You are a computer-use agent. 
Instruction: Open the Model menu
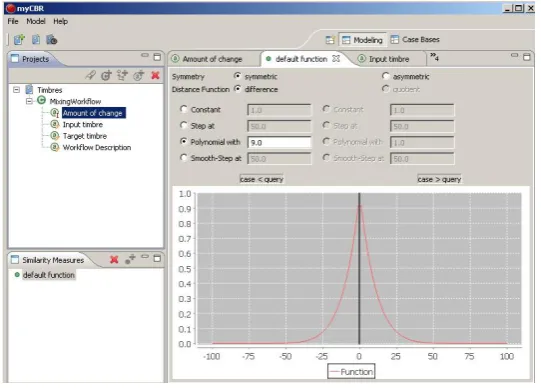36,21
